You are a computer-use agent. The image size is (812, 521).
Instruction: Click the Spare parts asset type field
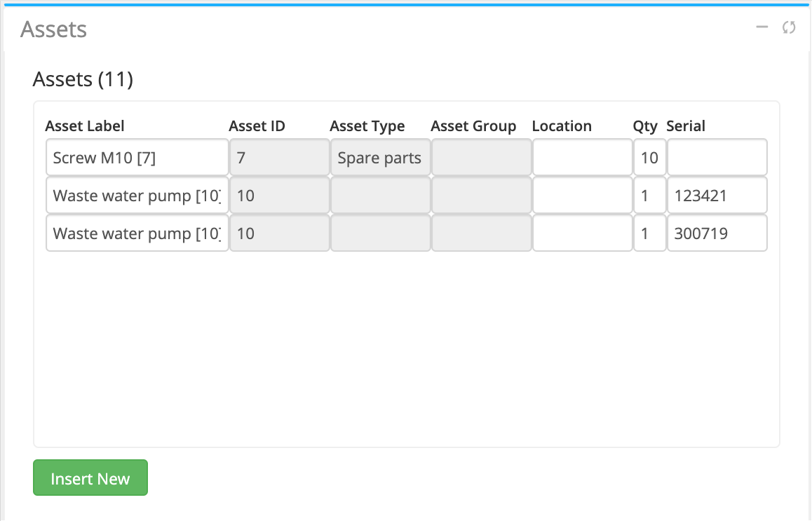click(380, 158)
